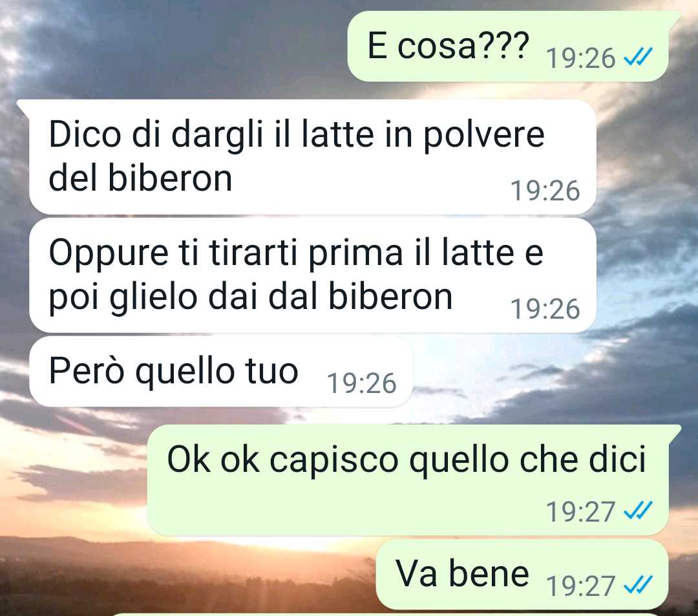This screenshot has height=616, width=698.
Task: Click the 19:26 timestamp of 'E cosa???'
Action: click(x=580, y=58)
